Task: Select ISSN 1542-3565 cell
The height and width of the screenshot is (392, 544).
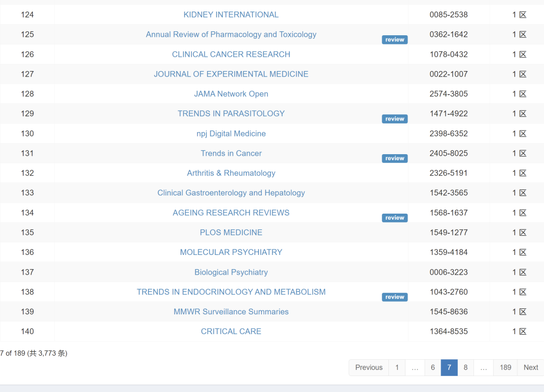Action: click(x=449, y=193)
